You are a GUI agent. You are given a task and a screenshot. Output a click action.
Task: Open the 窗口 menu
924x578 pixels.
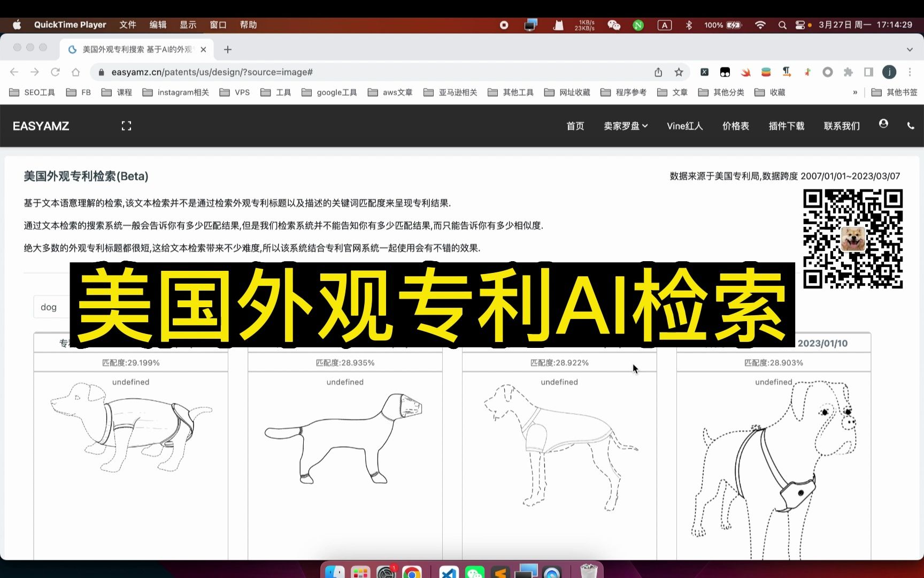click(218, 25)
